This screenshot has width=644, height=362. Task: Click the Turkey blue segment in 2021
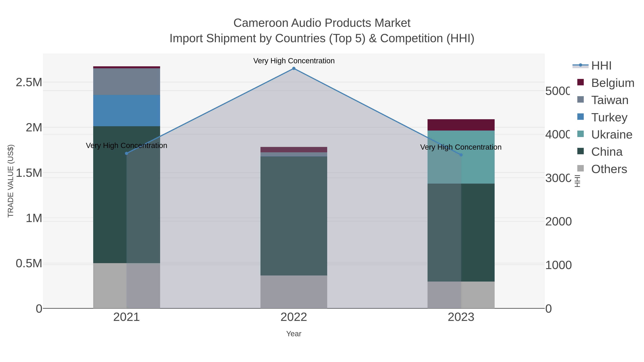(x=126, y=110)
